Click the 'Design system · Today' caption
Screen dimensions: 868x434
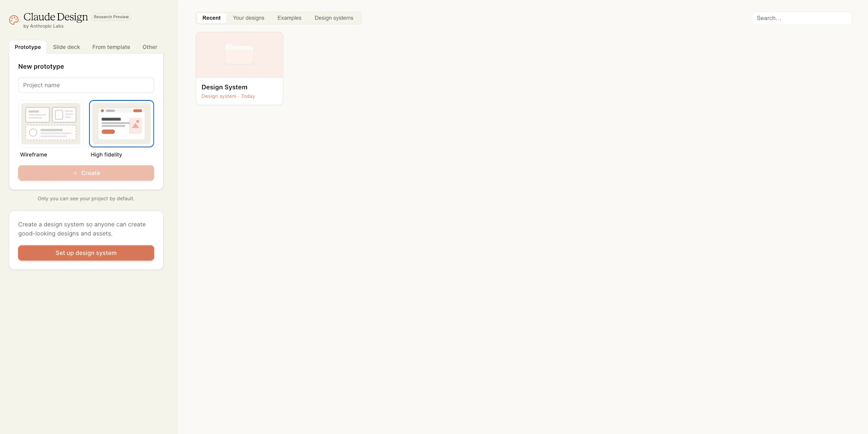point(228,96)
